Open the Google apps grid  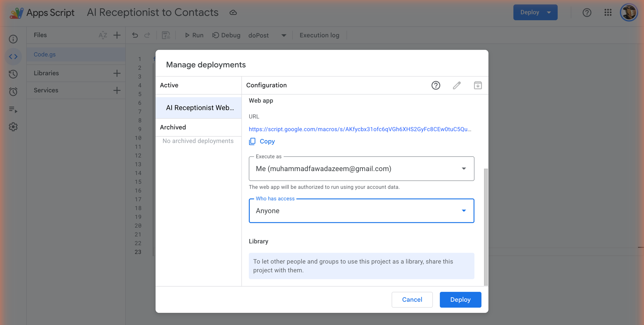(x=608, y=13)
